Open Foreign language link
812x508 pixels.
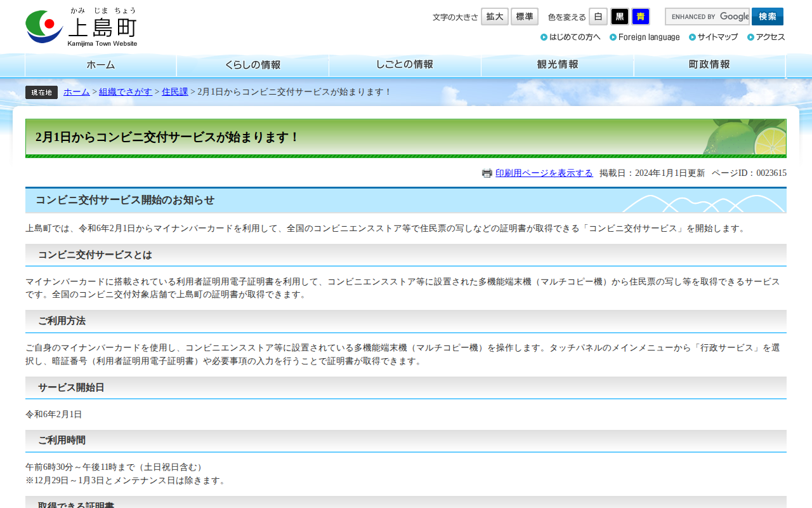[645, 37]
